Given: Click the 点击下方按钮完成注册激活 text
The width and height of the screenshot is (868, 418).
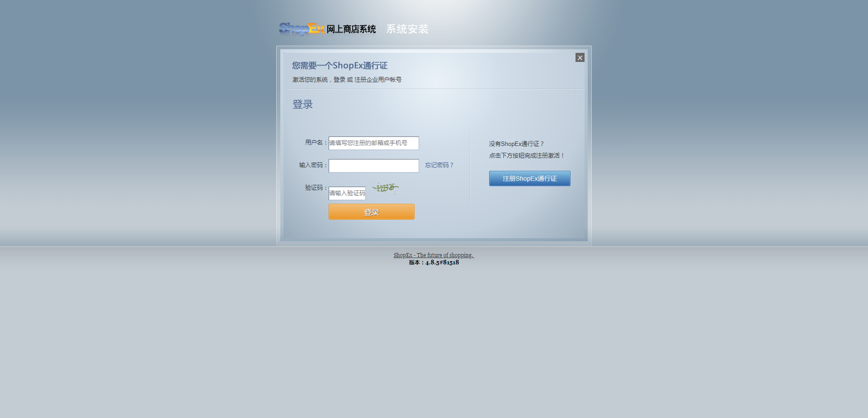Looking at the screenshot, I should 527,155.
